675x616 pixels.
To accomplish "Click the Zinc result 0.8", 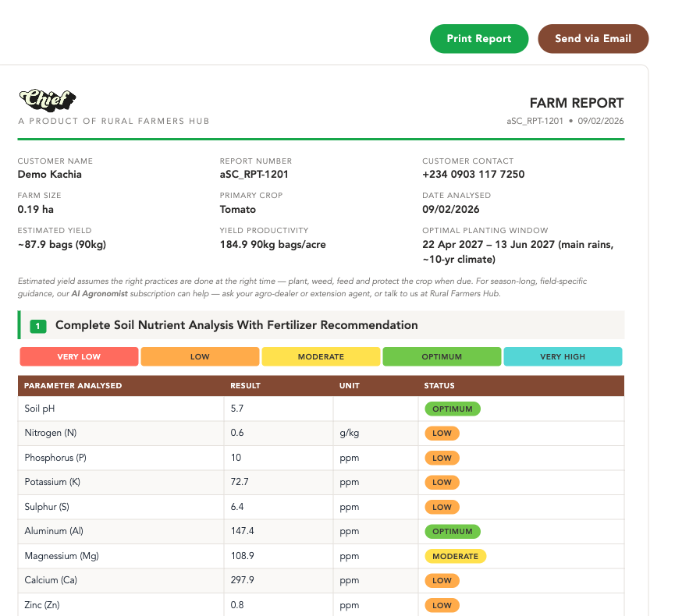I will pyautogui.click(x=237, y=605).
